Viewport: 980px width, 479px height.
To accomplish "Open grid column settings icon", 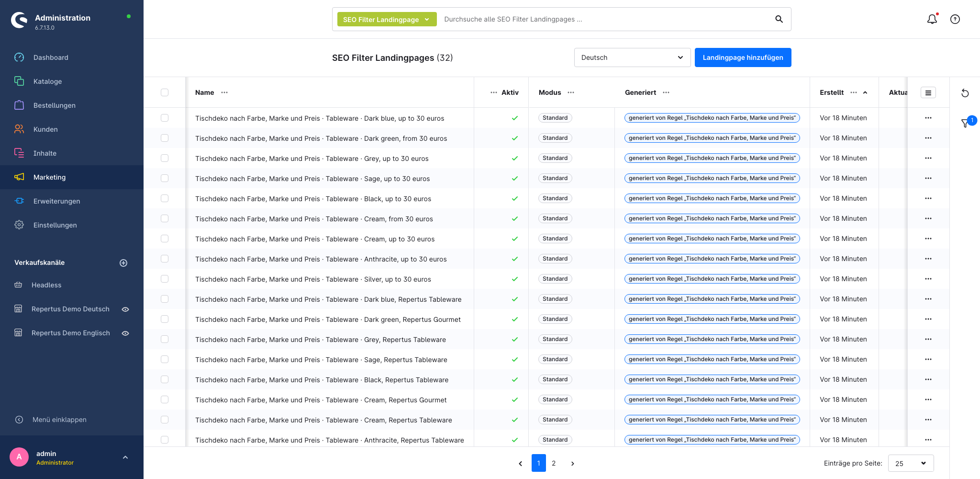I will coord(928,93).
